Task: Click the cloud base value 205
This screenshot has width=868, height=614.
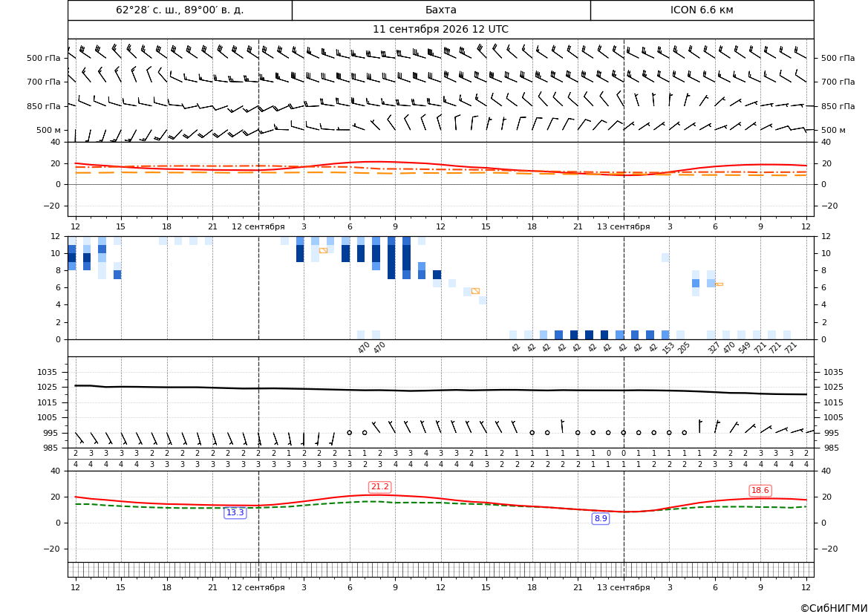Action: tap(684, 348)
